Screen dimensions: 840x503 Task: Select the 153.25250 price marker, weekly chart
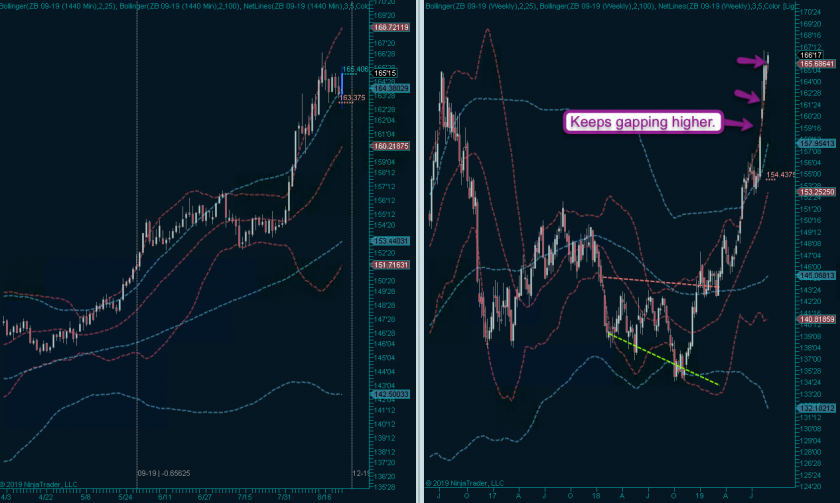pos(816,192)
